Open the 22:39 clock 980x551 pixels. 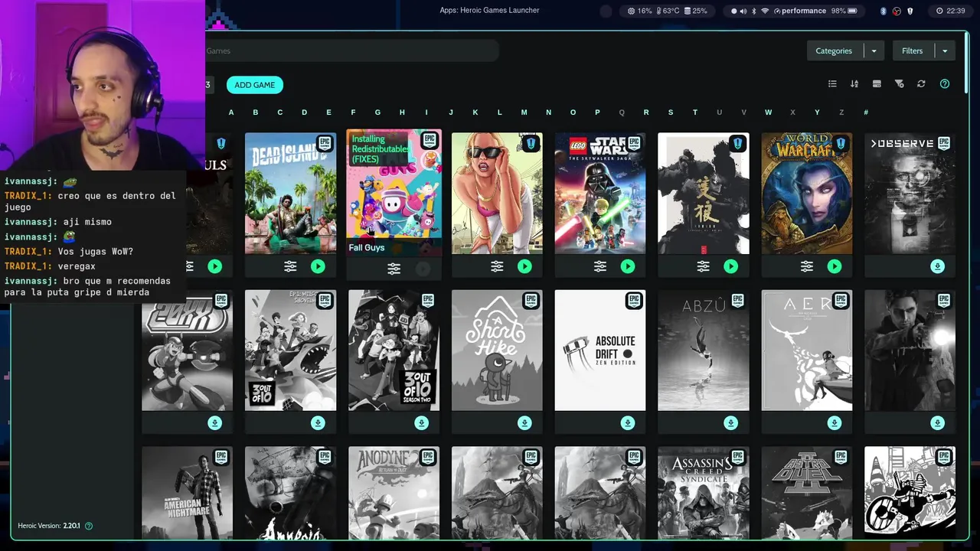950,11
